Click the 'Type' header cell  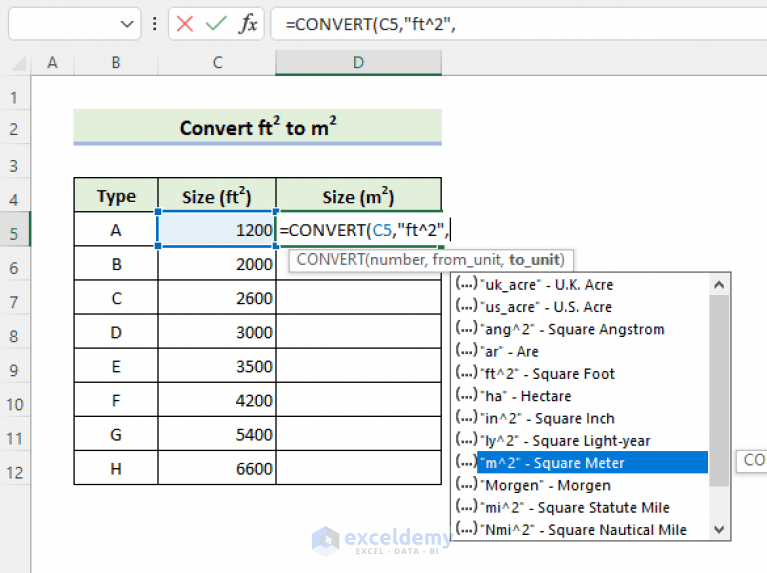(116, 196)
